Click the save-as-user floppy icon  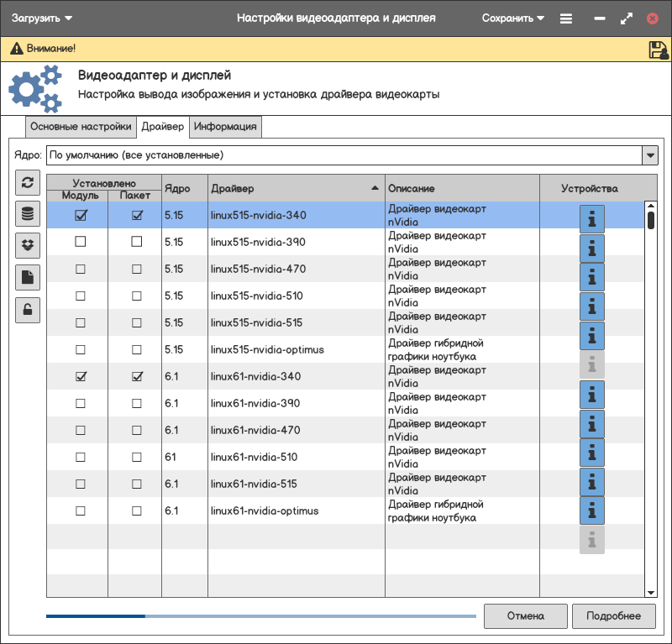coord(658,50)
